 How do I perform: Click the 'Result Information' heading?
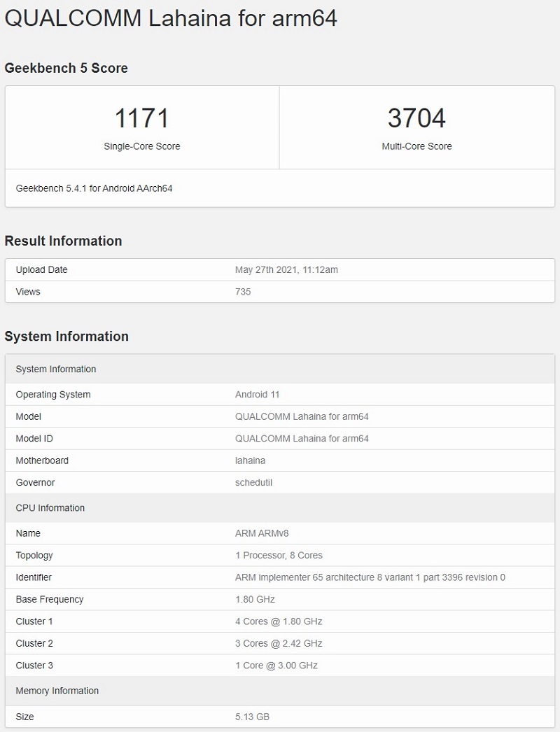pos(63,241)
